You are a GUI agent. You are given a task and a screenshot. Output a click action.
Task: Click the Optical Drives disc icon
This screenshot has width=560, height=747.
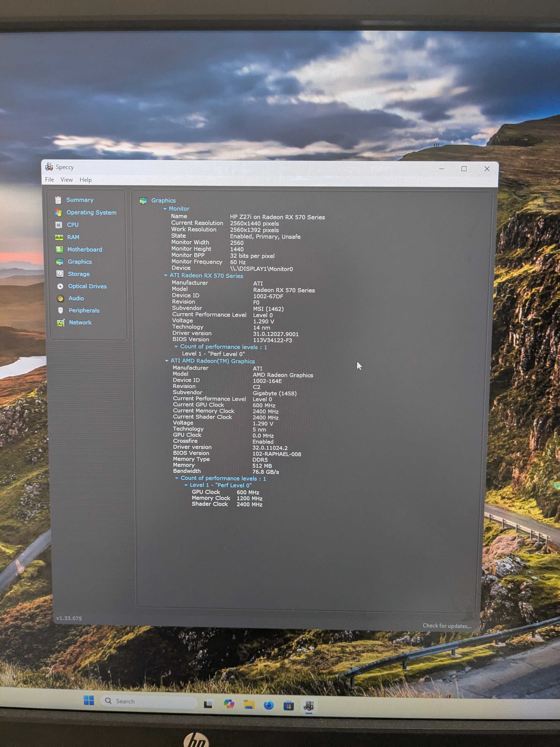[x=60, y=286]
